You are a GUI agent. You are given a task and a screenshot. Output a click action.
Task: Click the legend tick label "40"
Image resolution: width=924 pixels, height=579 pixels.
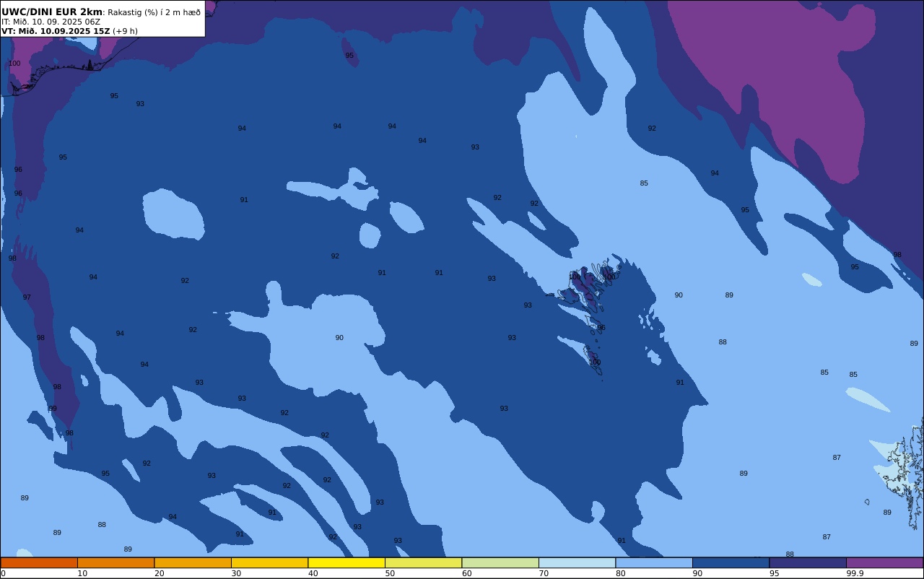click(x=313, y=573)
